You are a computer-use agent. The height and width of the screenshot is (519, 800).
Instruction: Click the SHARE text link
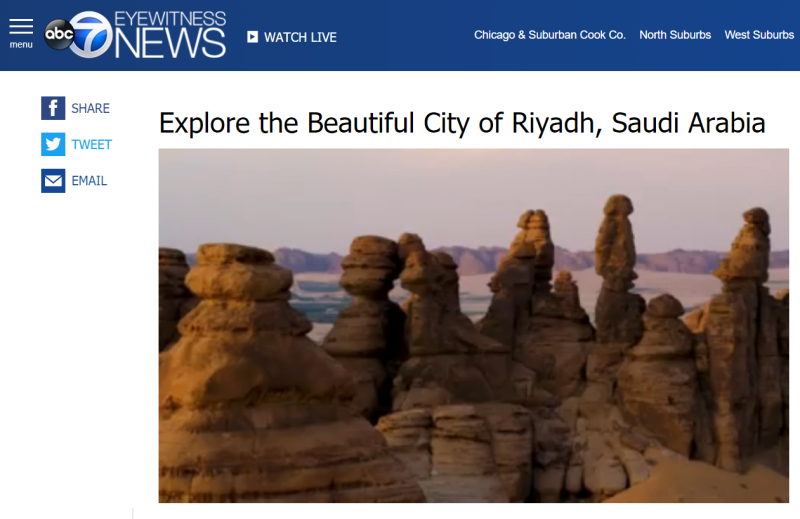click(90, 108)
